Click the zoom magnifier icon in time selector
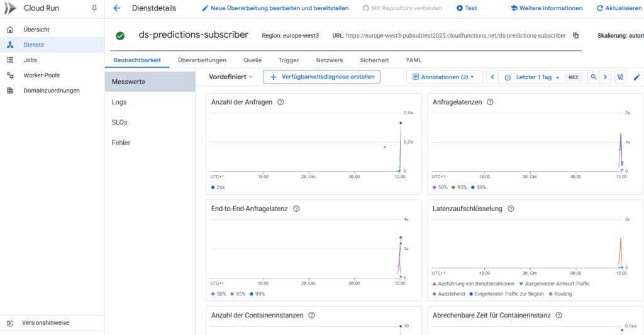The width and height of the screenshot is (644, 335). click(593, 77)
